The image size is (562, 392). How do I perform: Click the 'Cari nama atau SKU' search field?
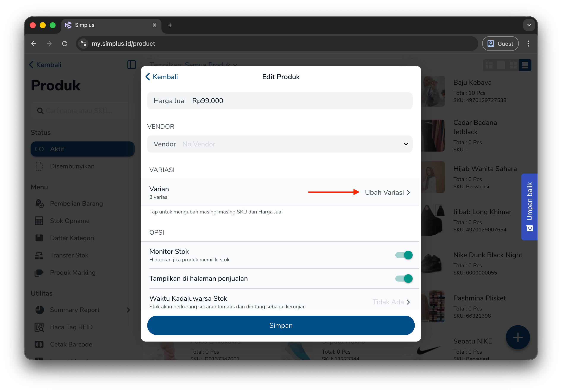click(x=82, y=111)
